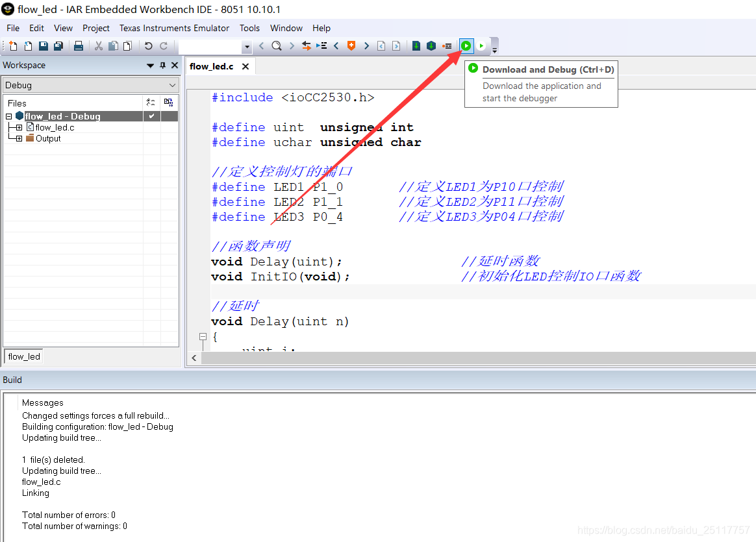Screen dimensions: 756x542
Task: Expand the Output folder node
Action: pyautogui.click(x=19, y=139)
